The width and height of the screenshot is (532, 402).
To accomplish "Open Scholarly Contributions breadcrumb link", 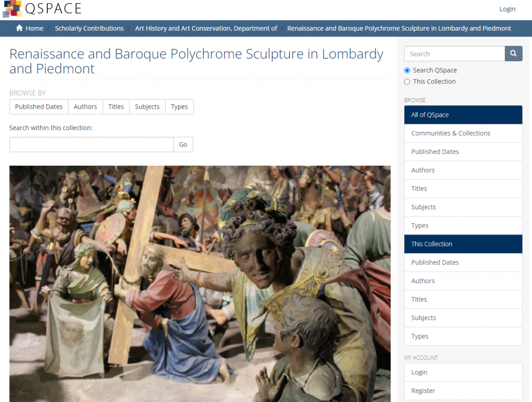I will click(x=89, y=28).
